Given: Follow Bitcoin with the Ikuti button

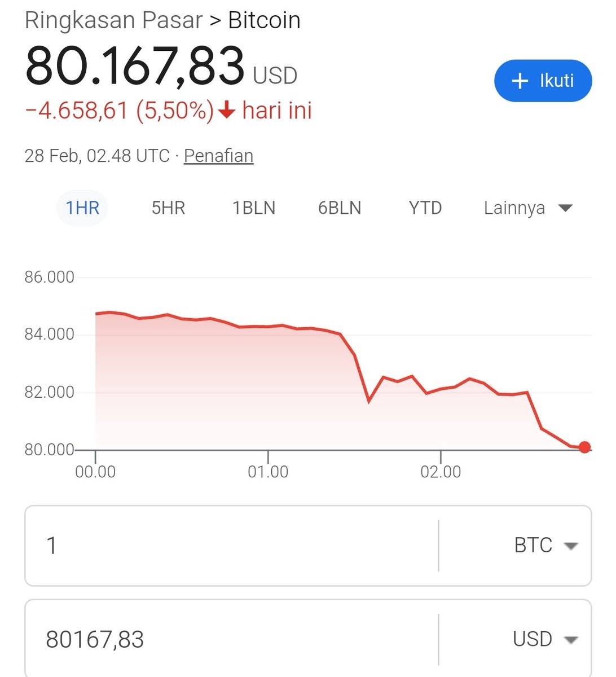Looking at the screenshot, I should 543,81.
